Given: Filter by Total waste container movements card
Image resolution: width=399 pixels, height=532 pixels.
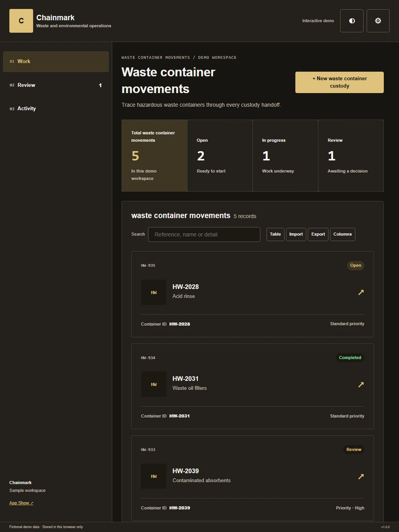Looking at the screenshot, I should pyautogui.click(x=154, y=156).
